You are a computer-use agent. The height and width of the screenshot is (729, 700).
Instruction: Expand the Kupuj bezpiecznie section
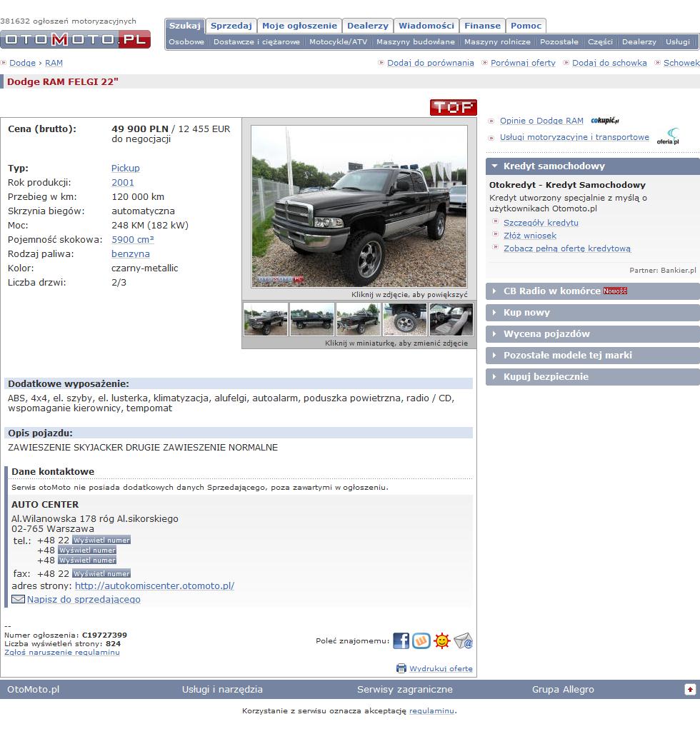593,376
